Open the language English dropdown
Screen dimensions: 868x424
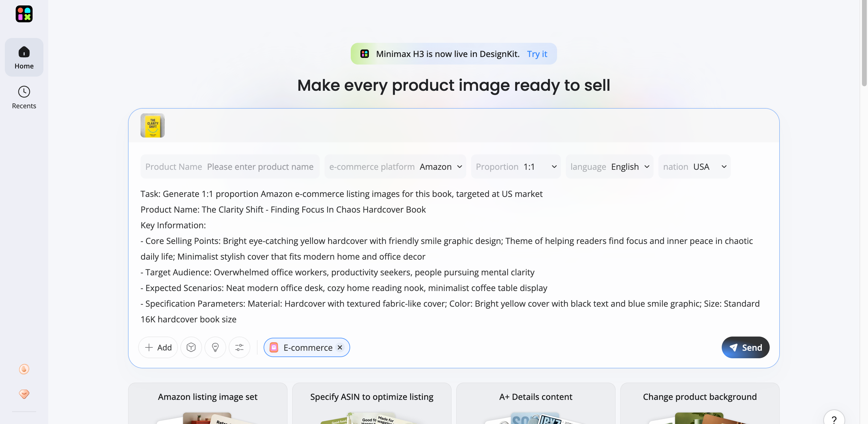tap(610, 166)
